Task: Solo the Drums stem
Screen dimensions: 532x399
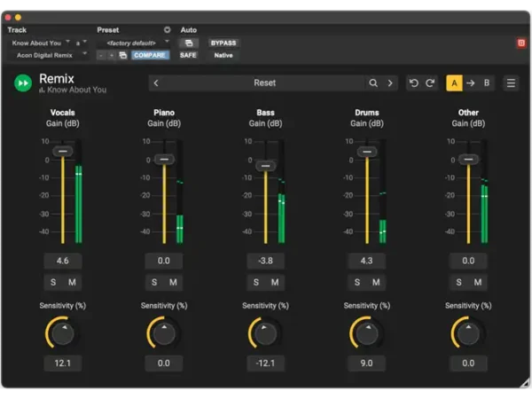Action: point(357,282)
